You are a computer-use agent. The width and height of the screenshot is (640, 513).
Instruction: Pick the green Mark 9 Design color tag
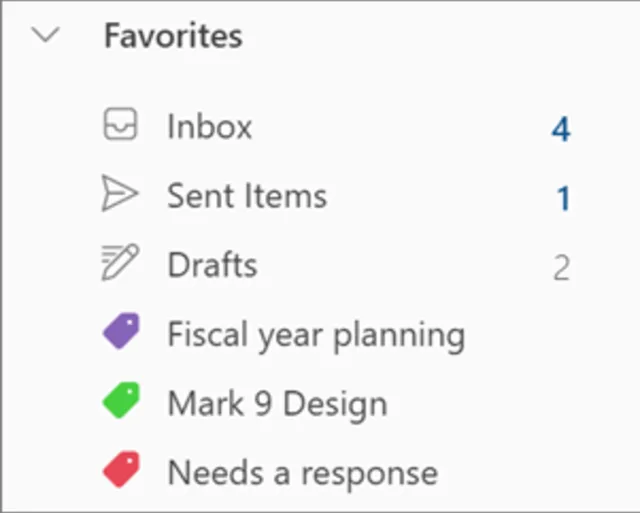tap(121, 402)
